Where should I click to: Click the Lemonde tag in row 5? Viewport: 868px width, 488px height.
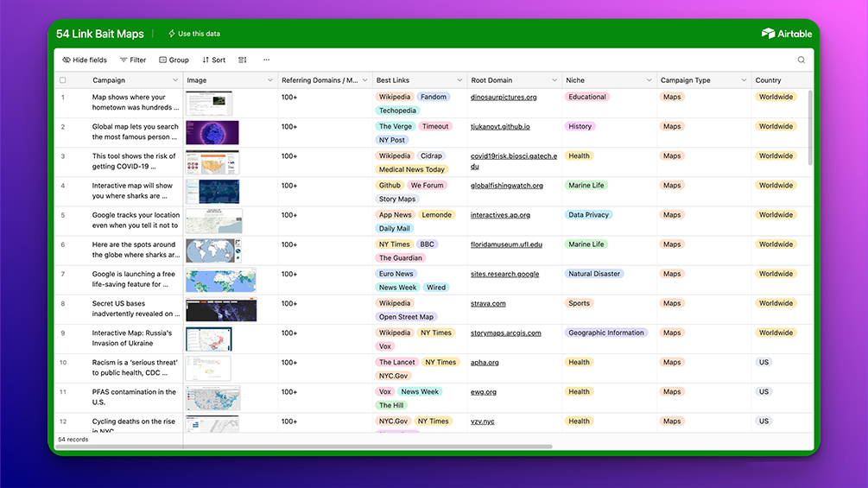pos(436,215)
